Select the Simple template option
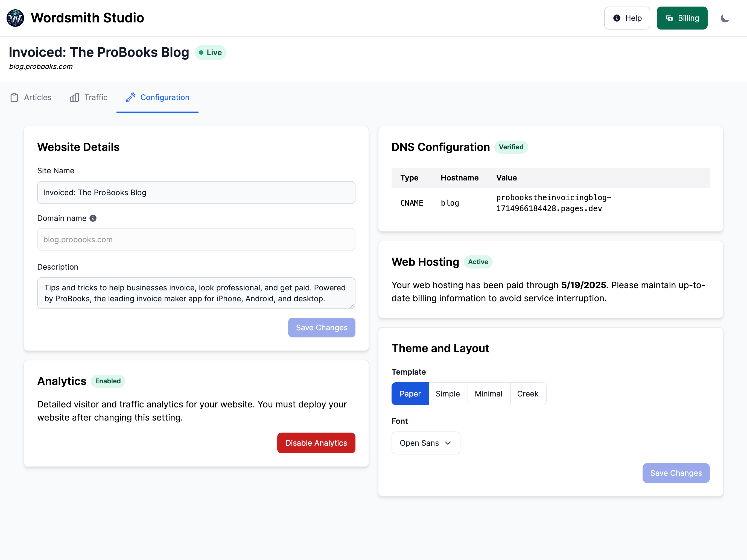This screenshot has width=747, height=560. pos(448,394)
